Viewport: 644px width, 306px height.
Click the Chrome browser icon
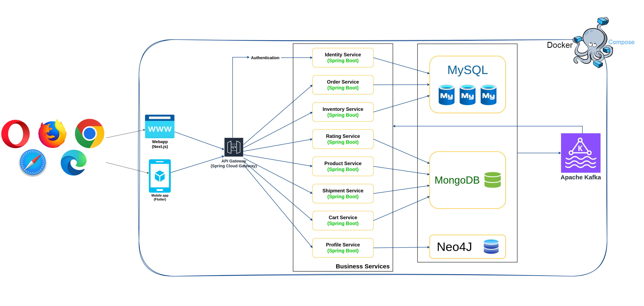tap(89, 134)
